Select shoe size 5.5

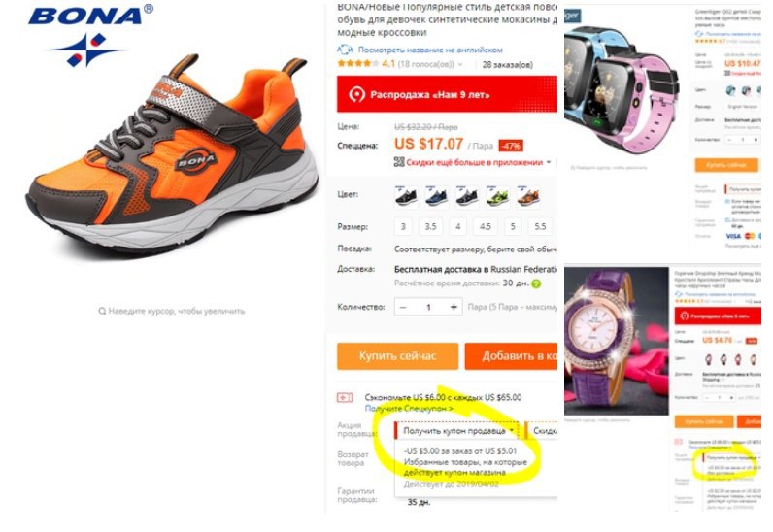click(x=540, y=227)
